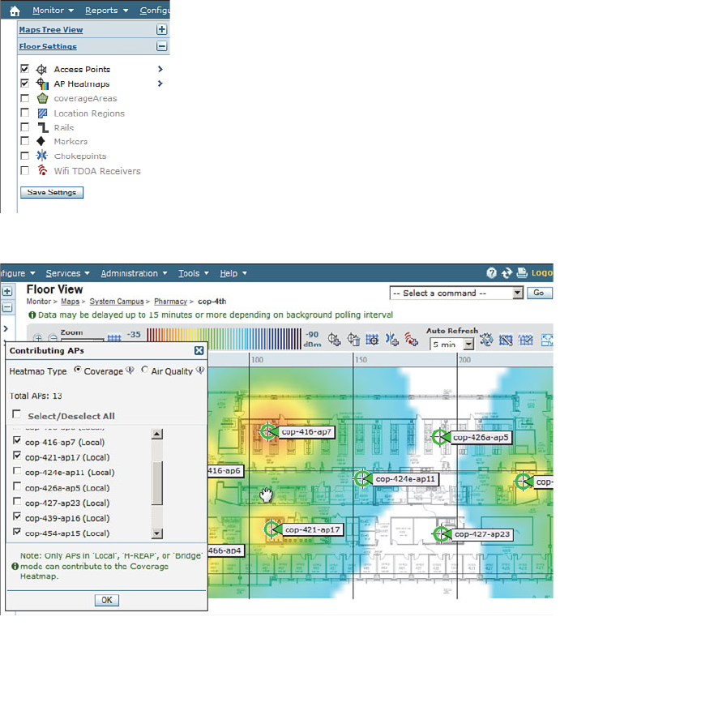Follow the Maps breadcrumb link
This screenshot has width=714, height=728.
click(x=70, y=302)
